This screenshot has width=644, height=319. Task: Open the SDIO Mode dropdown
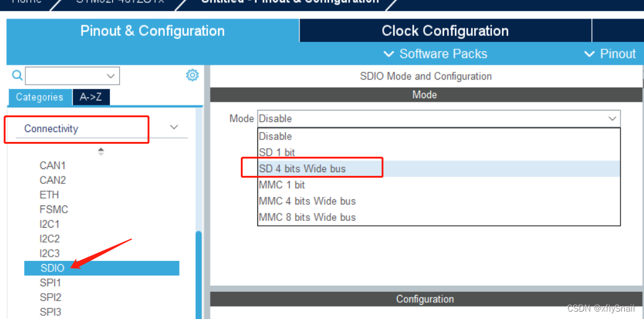click(438, 118)
